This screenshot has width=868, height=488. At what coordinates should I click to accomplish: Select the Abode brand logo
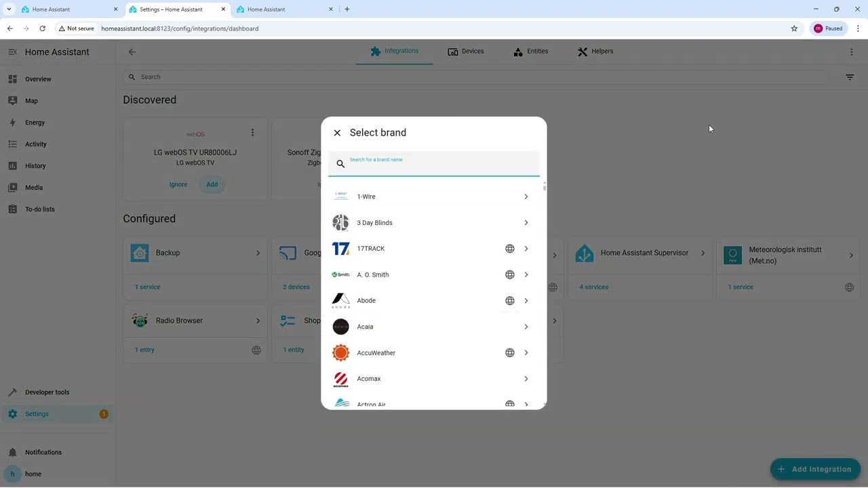tap(341, 301)
